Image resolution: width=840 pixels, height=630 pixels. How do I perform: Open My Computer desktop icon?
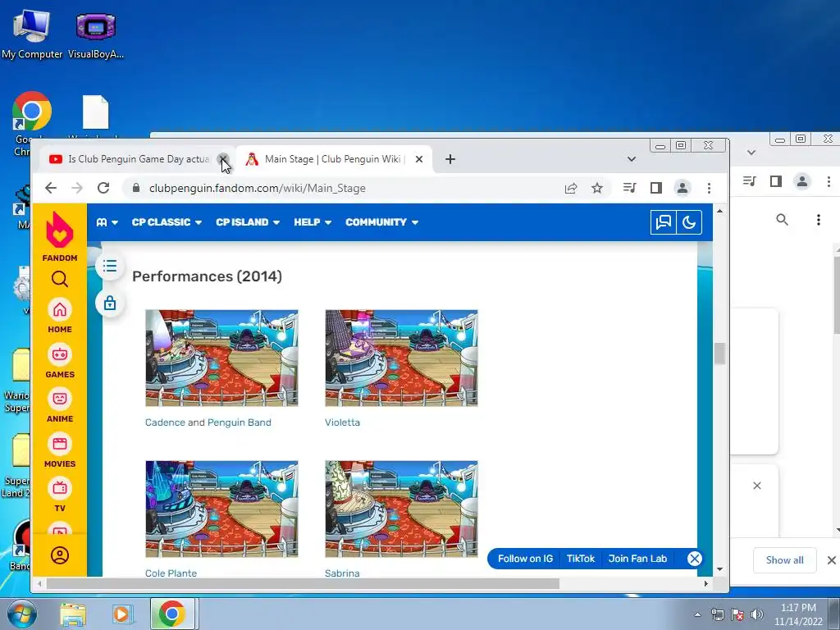[32, 34]
